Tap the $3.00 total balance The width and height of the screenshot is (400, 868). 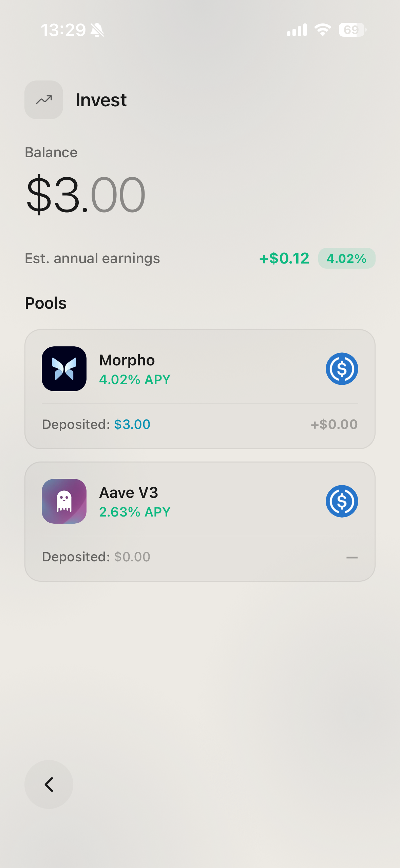tap(86, 195)
